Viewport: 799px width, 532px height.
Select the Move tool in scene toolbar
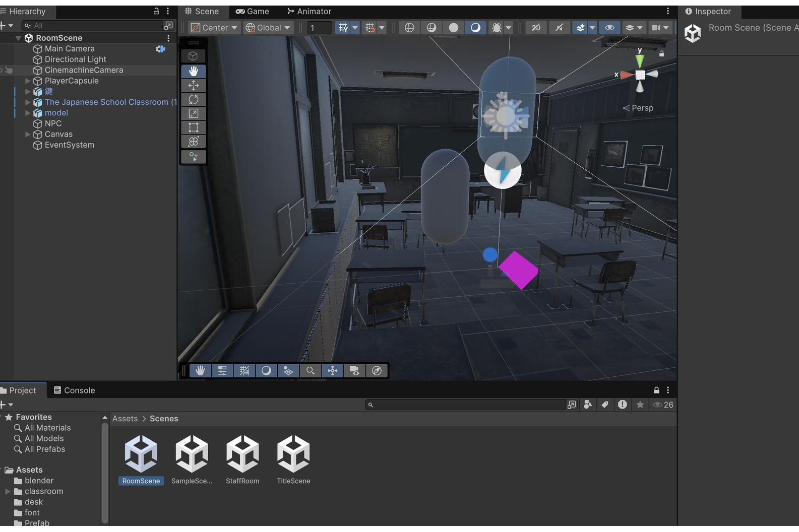[194, 86]
